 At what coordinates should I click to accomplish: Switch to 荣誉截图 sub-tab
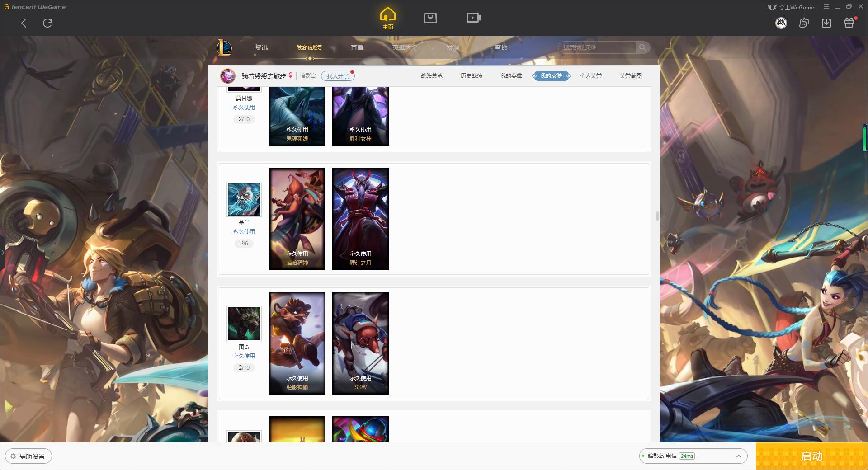click(x=631, y=76)
